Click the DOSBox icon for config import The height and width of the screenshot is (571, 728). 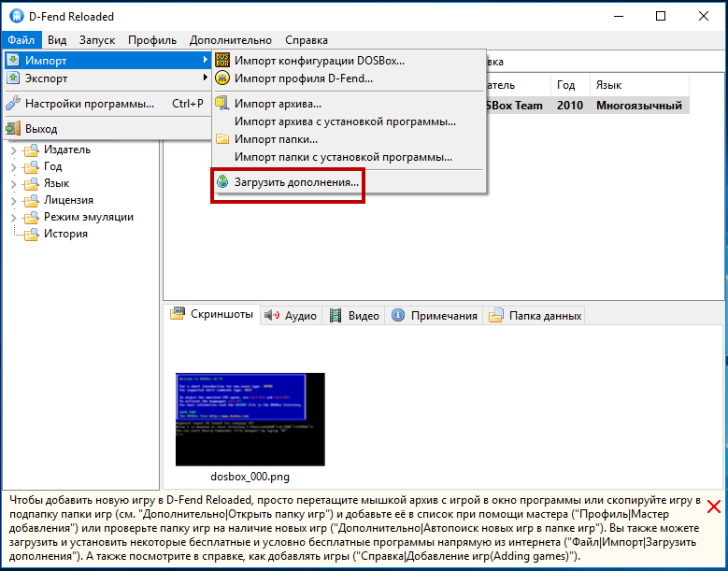point(222,60)
